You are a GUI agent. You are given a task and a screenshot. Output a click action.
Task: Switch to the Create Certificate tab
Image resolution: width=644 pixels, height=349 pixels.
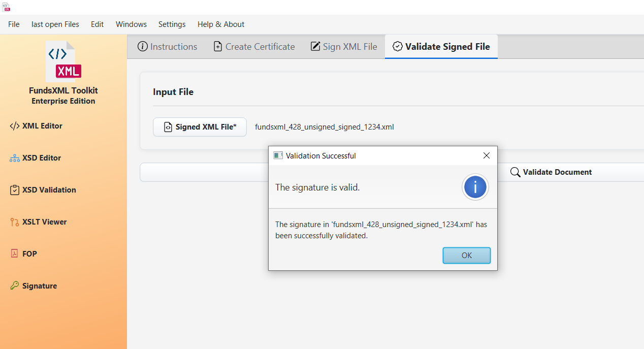254,47
